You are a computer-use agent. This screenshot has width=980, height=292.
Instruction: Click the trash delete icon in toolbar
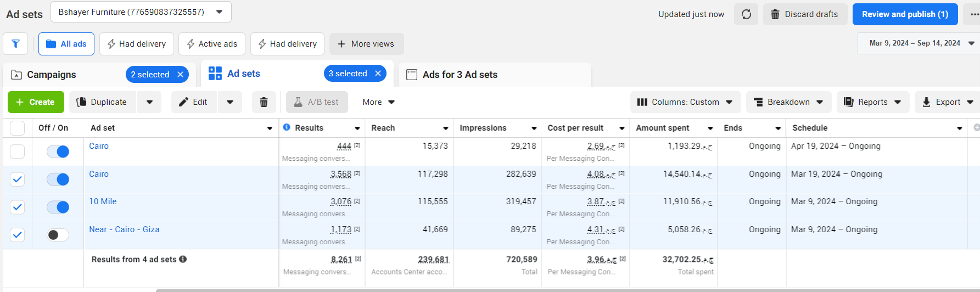point(264,102)
